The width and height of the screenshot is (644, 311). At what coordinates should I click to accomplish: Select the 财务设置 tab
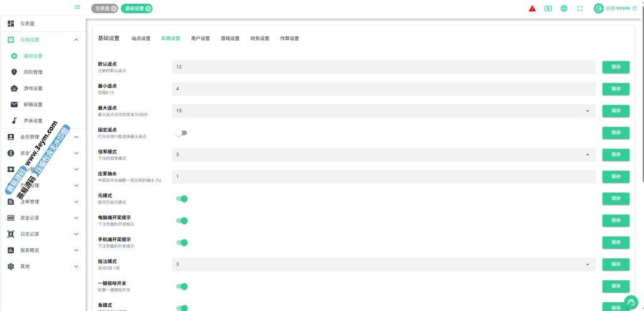[x=260, y=38]
